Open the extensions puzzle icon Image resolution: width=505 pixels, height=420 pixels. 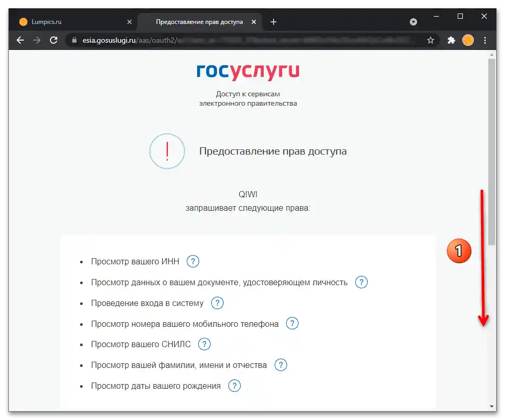click(x=451, y=40)
